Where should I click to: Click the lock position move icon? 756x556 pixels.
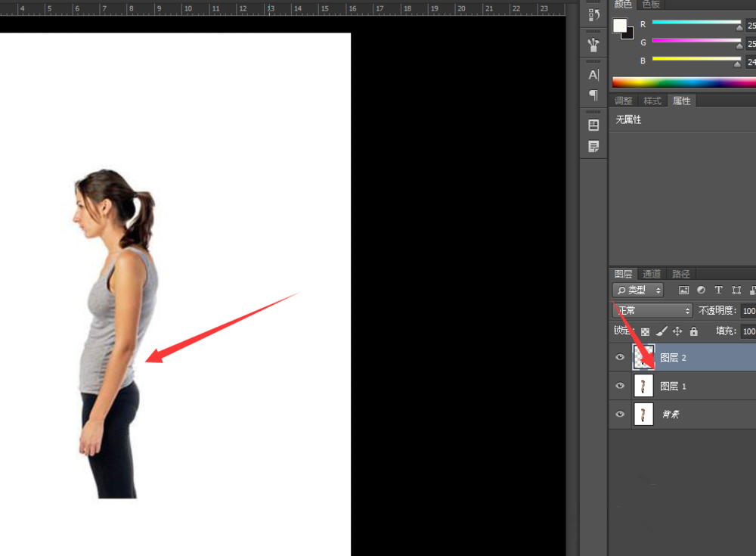[x=677, y=331]
